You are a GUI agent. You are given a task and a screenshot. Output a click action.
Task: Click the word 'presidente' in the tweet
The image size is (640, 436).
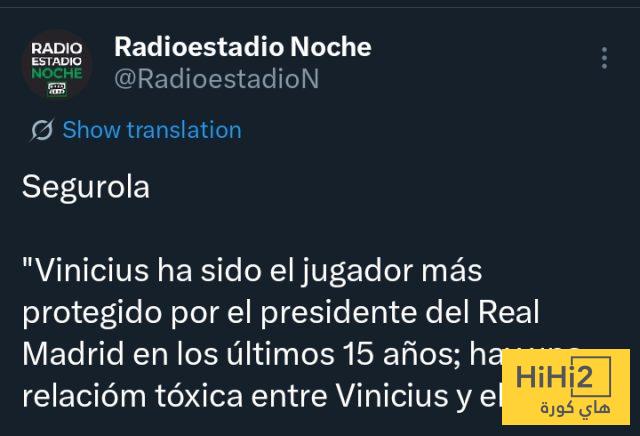(339, 313)
